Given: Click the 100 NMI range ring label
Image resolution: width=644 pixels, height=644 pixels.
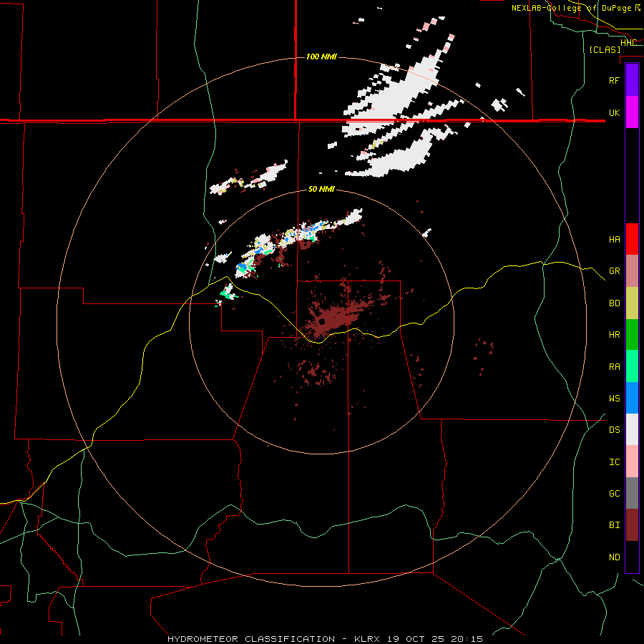Looking at the screenshot, I should coord(321,57).
